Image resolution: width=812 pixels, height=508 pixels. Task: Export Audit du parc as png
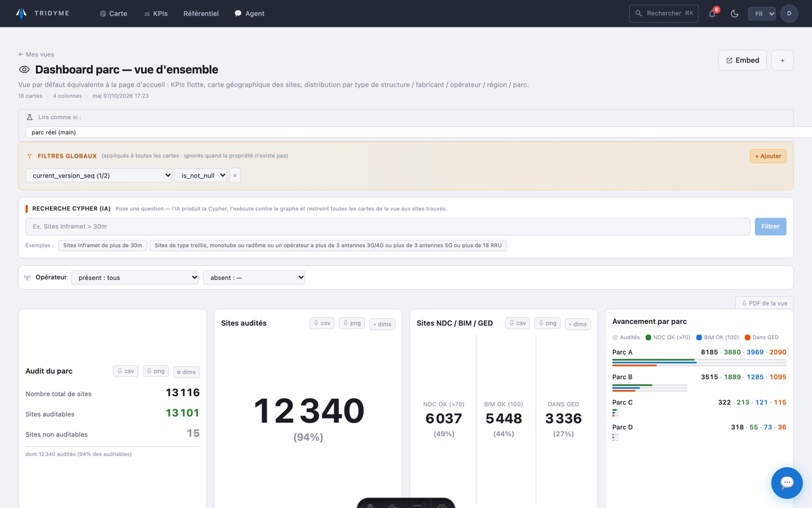tap(155, 371)
